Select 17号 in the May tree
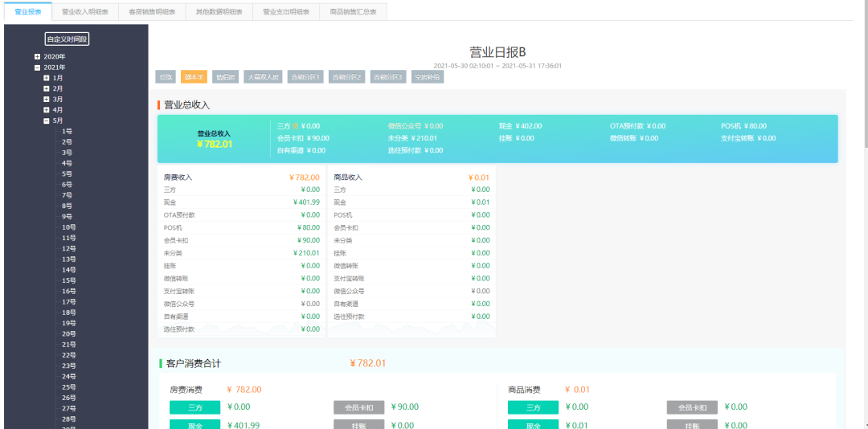The height and width of the screenshot is (429, 868). tap(68, 302)
